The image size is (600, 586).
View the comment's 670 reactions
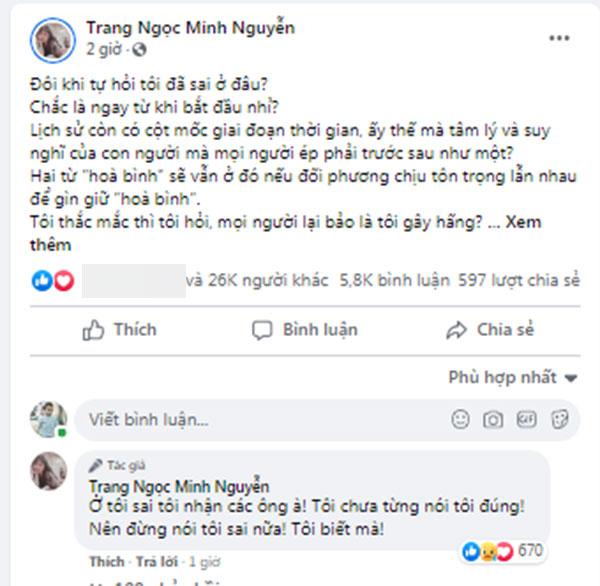pyautogui.click(x=501, y=549)
